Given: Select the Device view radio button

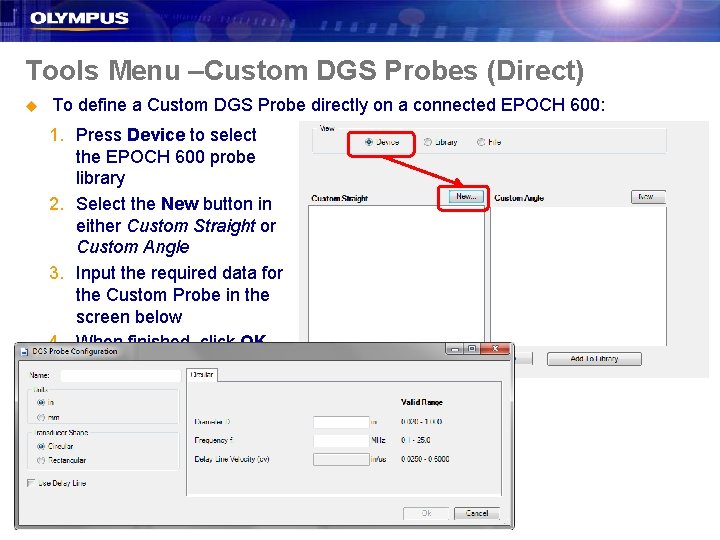Looking at the screenshot, I should pos(369,142).
